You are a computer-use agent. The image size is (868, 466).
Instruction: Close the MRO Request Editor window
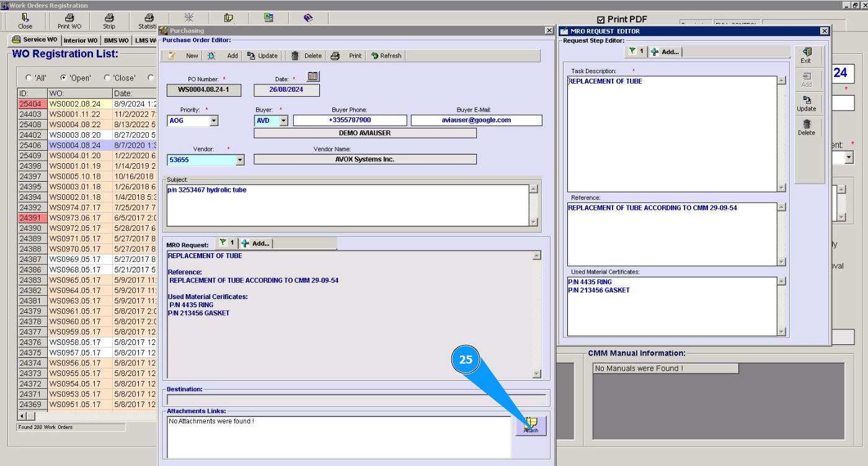click(x=824, y=31)
